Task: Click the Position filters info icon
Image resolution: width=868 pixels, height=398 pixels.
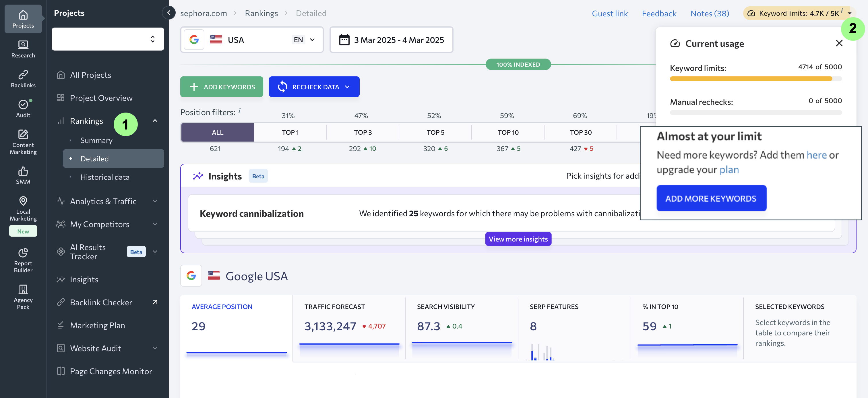Action: (x=240, y=110)
